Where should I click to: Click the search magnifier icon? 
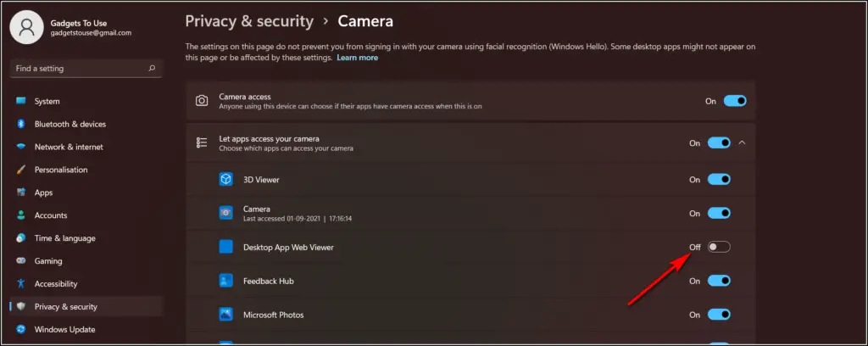tap(153, 69)
